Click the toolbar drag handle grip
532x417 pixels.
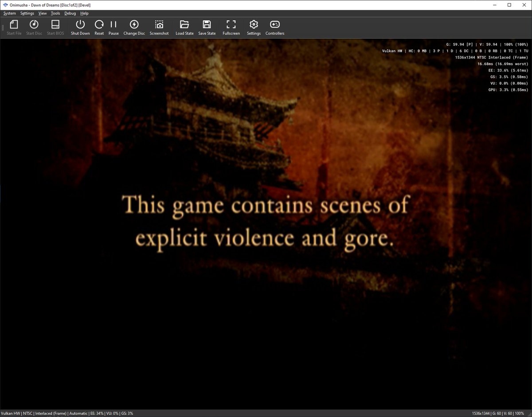coord(3,27)
